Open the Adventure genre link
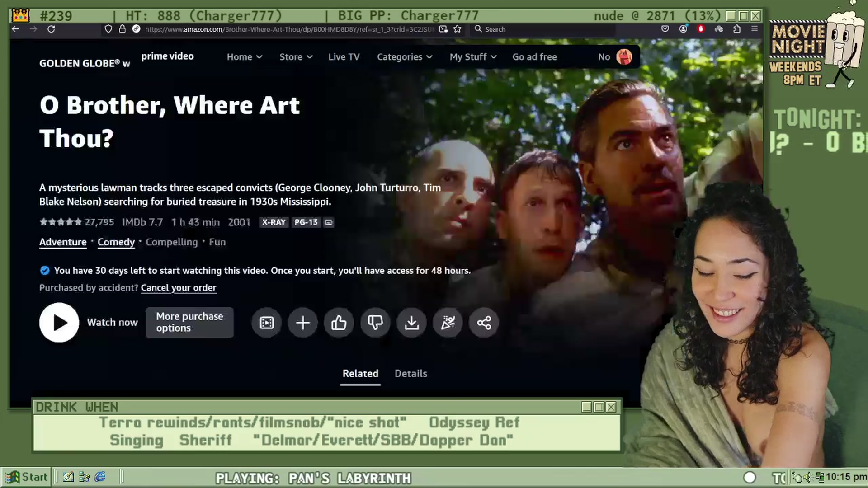 63,242
